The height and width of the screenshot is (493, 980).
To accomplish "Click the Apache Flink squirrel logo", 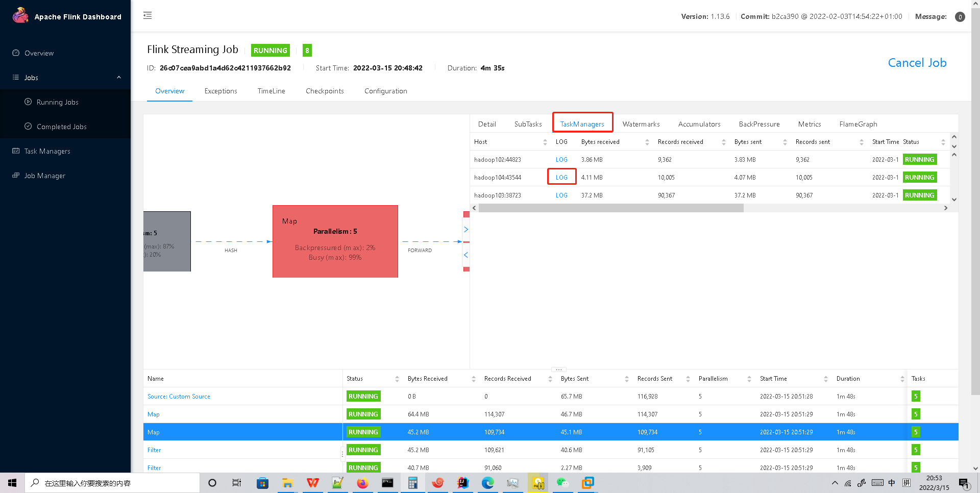I will 20,15.
